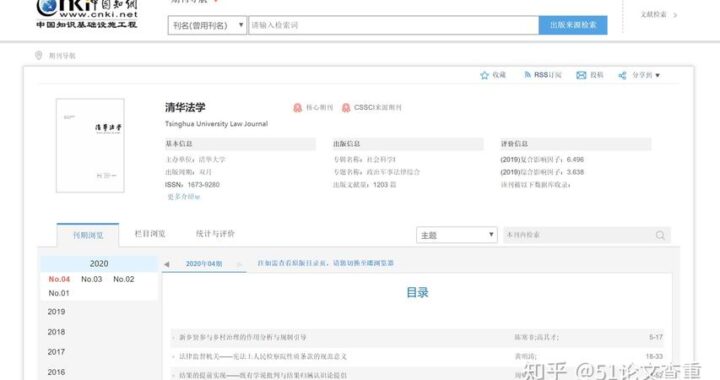Click the previous issue left arrow

[x=167, y=264]
